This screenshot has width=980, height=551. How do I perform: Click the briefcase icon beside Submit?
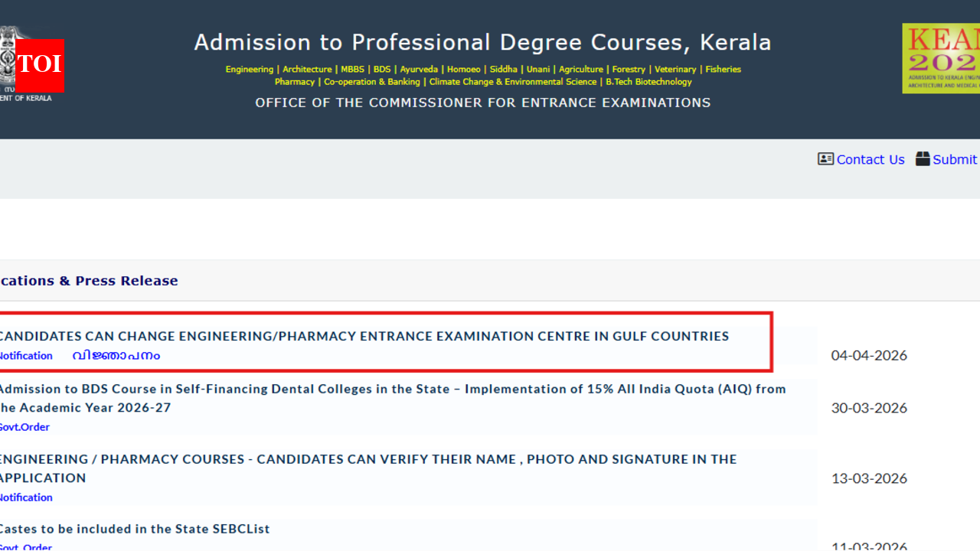tap(922, 159)
